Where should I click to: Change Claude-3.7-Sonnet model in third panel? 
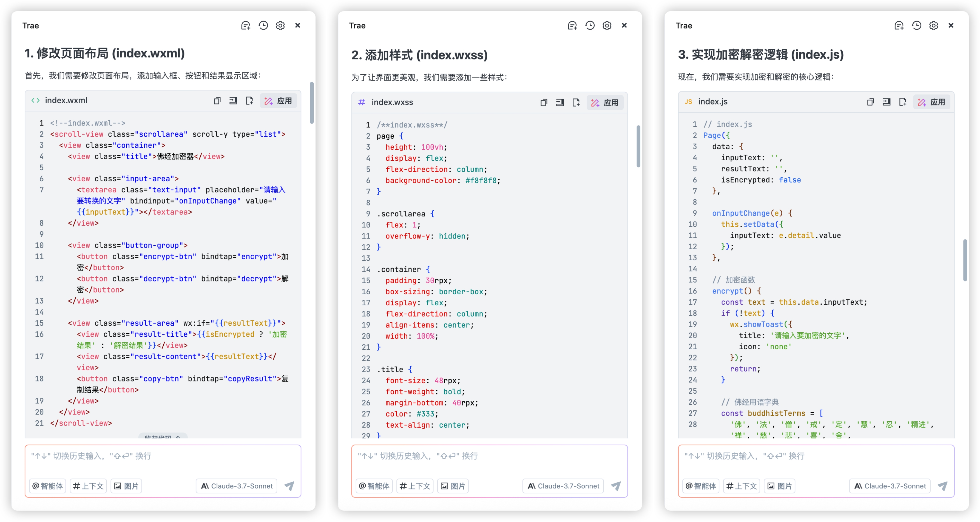(x=890, y=486)
